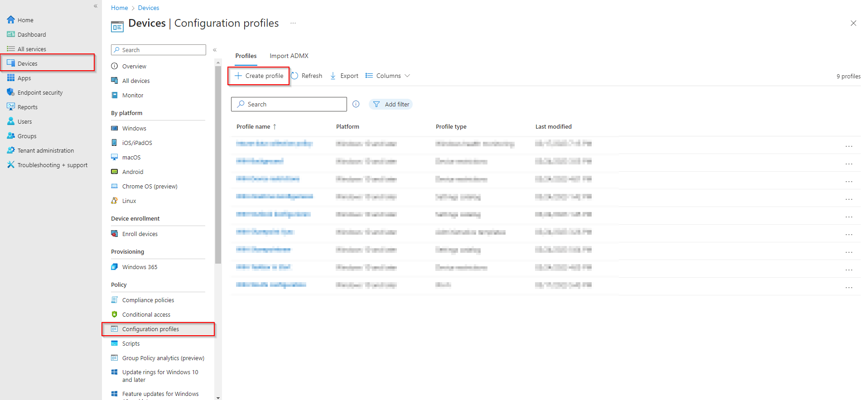Click Add filter button
This screenshot has width=868, height=400.
click(x=391, y=104)
